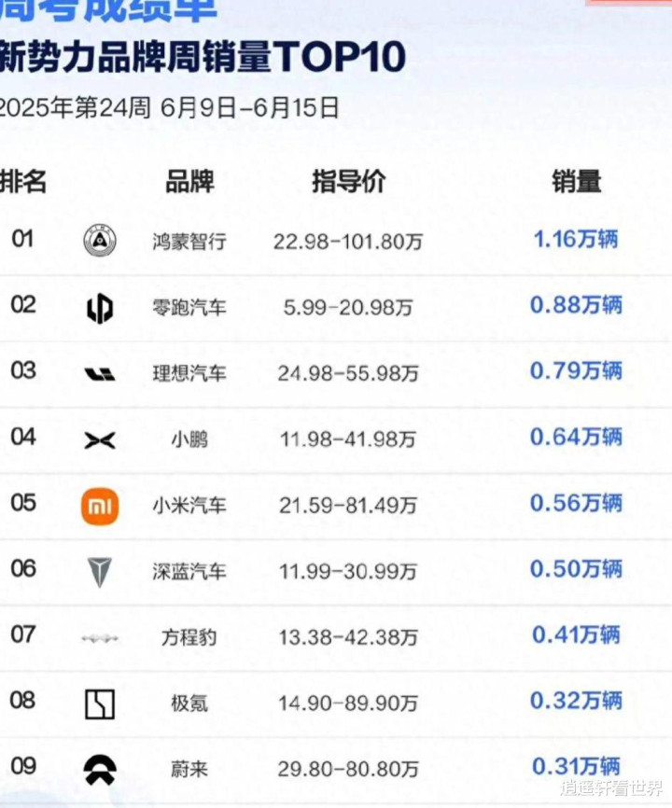Image resolution: width=672 pixels, height=808 pixels.
Task: Click brand name 极氪
Action: 189,704
